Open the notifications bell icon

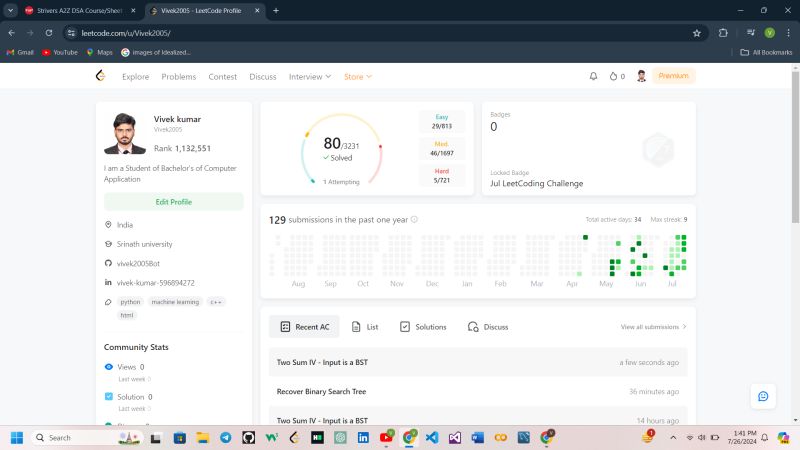click(x=593, y=76)
